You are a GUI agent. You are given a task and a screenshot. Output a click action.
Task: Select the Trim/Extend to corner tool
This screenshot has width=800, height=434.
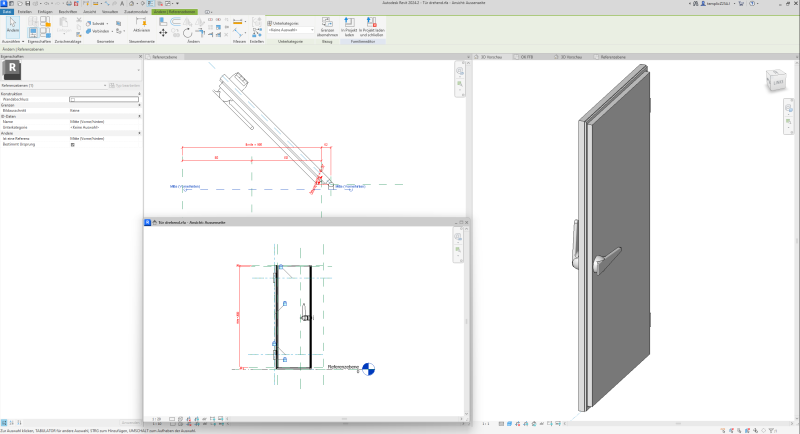point(199,33)
